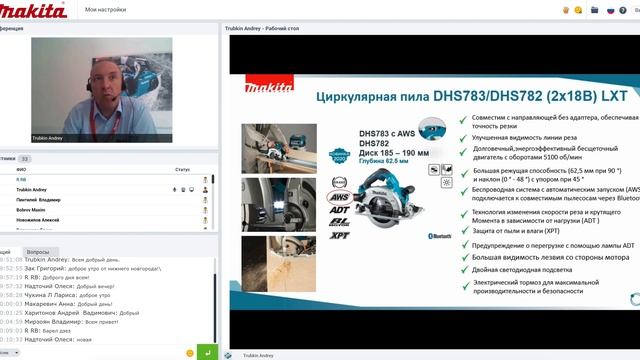Open the emoji picker in chat input
Screen dimensions: 640x360
pyautogui.click(x=190, y=353)
